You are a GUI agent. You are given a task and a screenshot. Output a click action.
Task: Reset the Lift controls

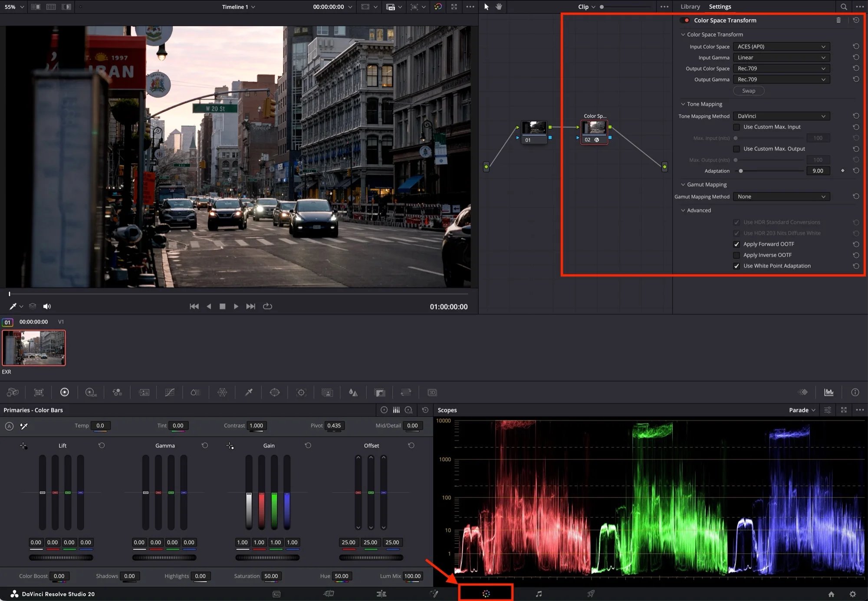[x=102, y=446]
